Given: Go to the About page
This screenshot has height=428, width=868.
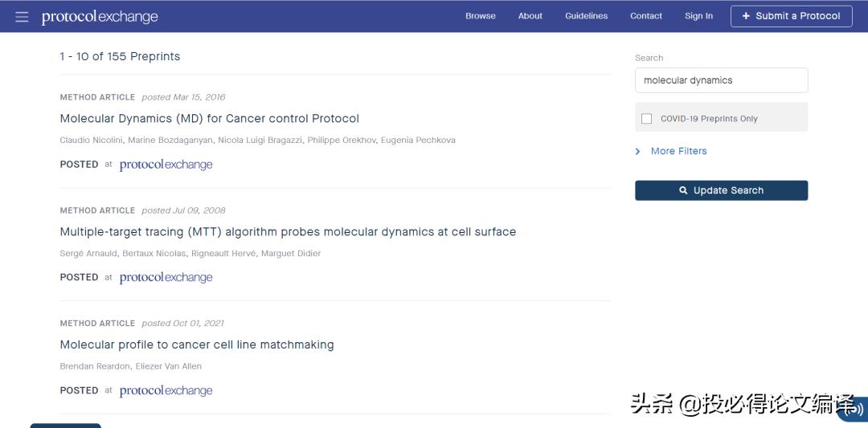Looking at the screenshot, I should coord(530,16).
